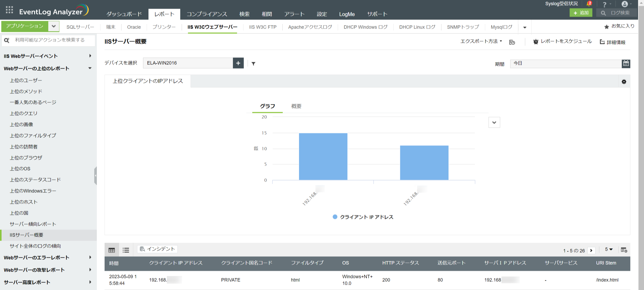Click the notification bell with badge
This screenshot has height=290, width=644.
pyautogui.click(x=589, y=4)
